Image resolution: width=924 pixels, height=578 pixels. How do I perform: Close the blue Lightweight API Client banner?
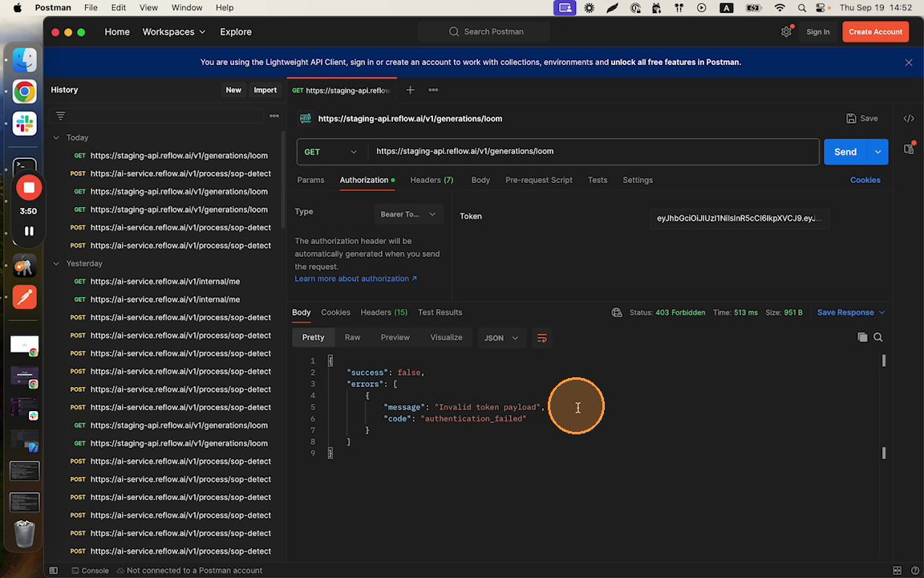909,63
